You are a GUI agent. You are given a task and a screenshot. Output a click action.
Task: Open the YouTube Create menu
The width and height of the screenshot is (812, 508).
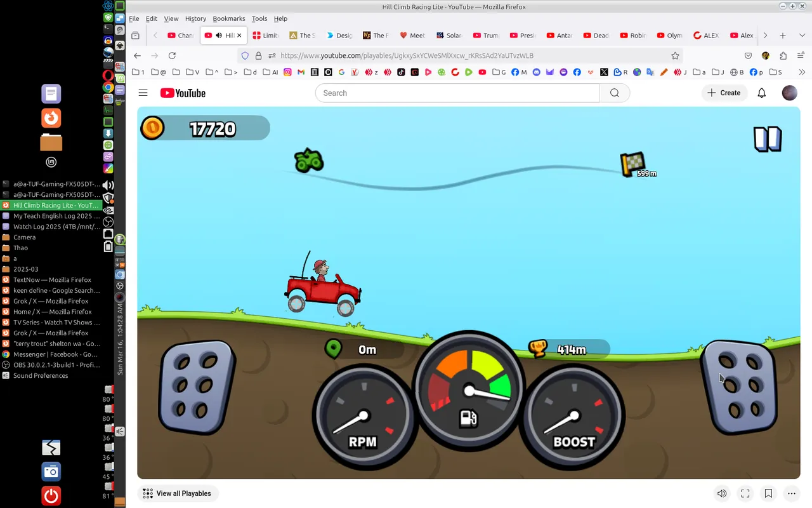coord(724,93)
